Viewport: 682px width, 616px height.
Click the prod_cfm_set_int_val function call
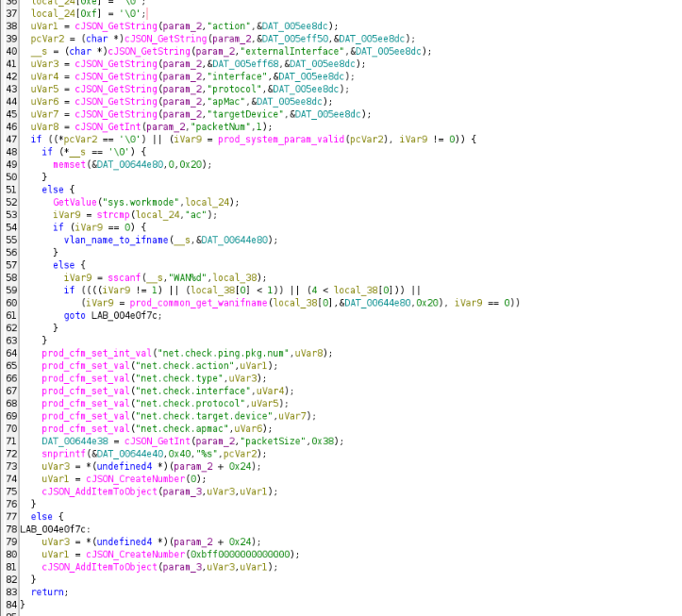coord(96,354)
